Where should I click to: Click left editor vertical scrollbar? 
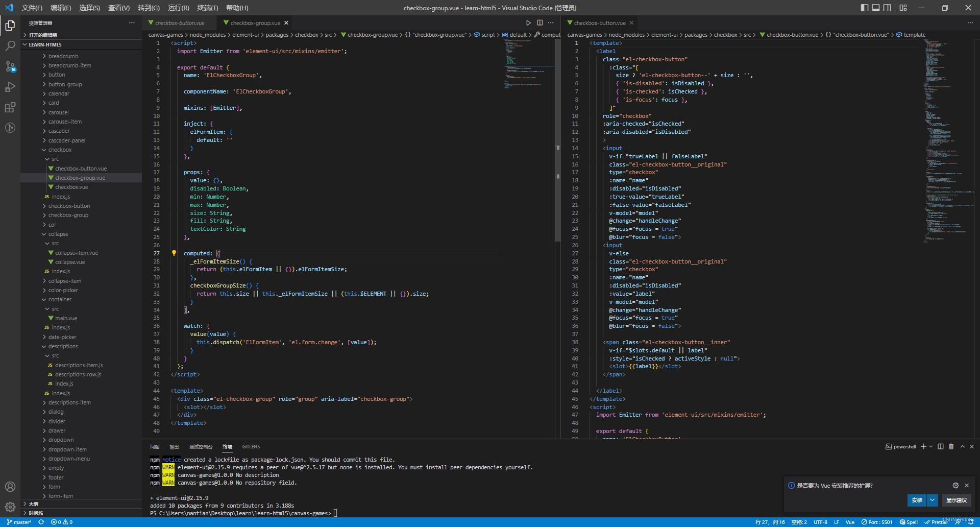(x=557, y=140)
